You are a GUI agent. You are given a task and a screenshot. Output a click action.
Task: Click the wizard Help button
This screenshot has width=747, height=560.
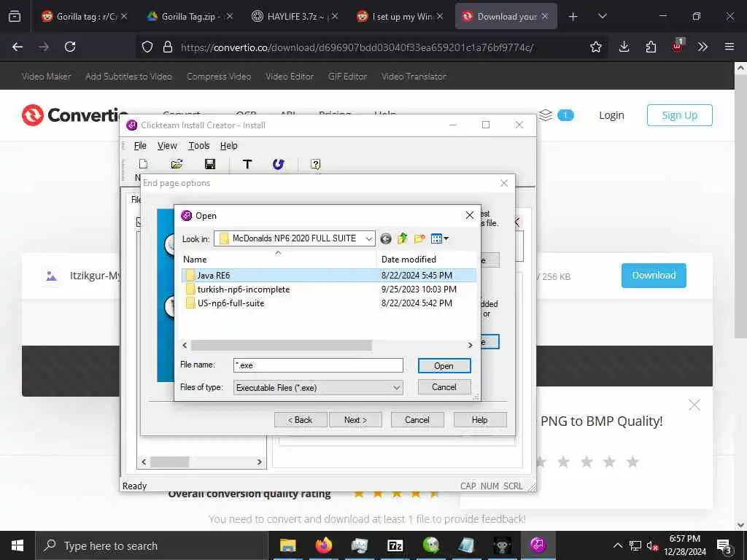(480, 419)
